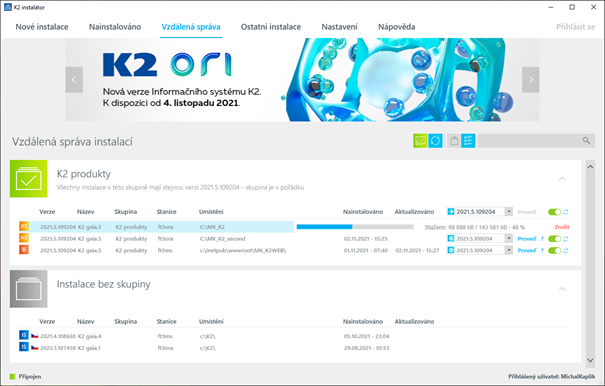Click Proveď in MK_K2WEB row
605x386 pixels.
527,251
